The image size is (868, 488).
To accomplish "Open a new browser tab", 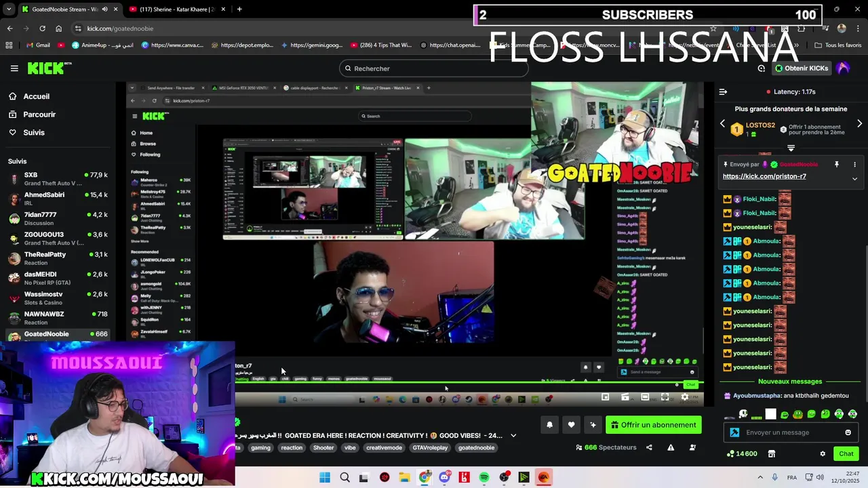I will [x=239, y=9].
